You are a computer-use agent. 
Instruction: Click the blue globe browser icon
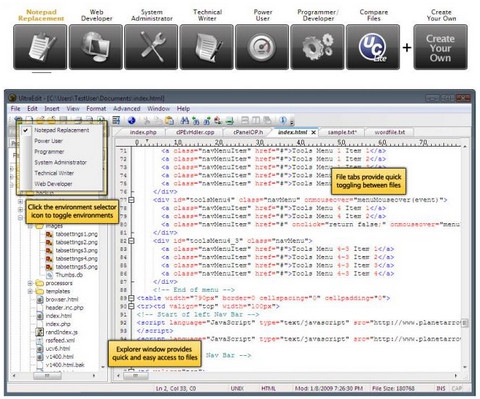pyautogui.click(x=132, y=120)
